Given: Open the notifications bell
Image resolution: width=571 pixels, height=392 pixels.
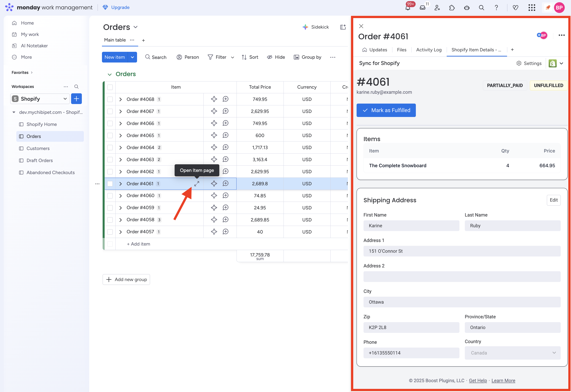Looking at the screenshot, I should click(408, 8).
